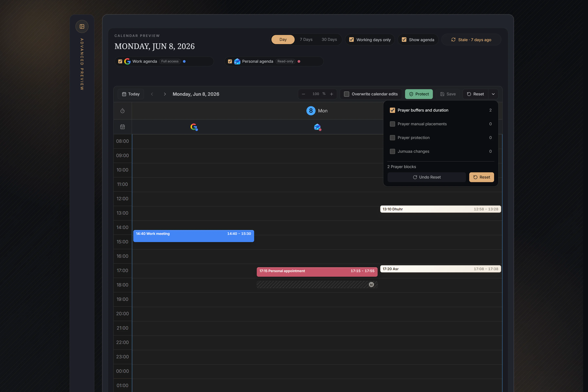Click the toolbar Reset button
This screenshot has height=392, width=588.
(x=475, y=94)
